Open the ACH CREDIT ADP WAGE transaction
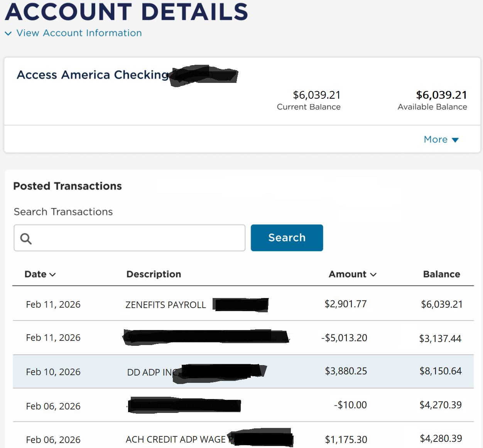 point(176,440)
